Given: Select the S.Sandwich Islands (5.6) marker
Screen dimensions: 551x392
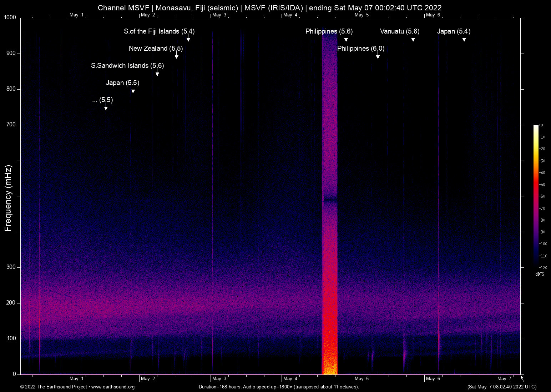Looking at the screenshot, I should (x=157, y=73).
